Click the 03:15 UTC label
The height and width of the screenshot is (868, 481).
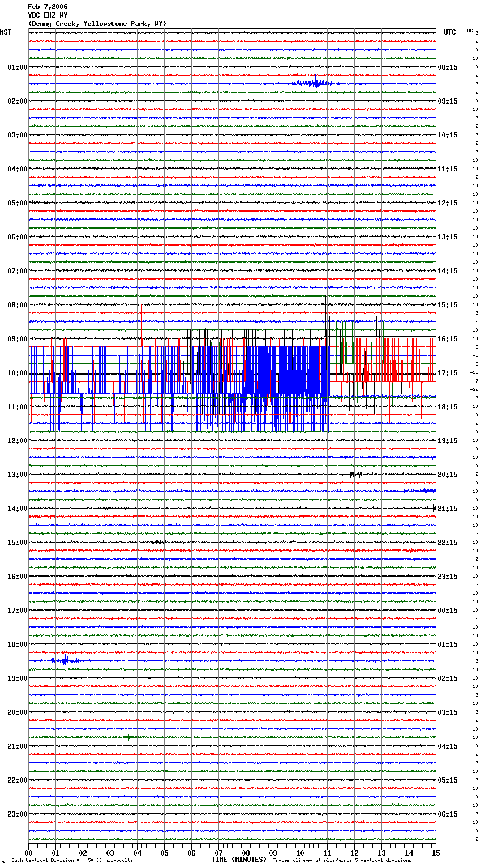tap(448, 712)
